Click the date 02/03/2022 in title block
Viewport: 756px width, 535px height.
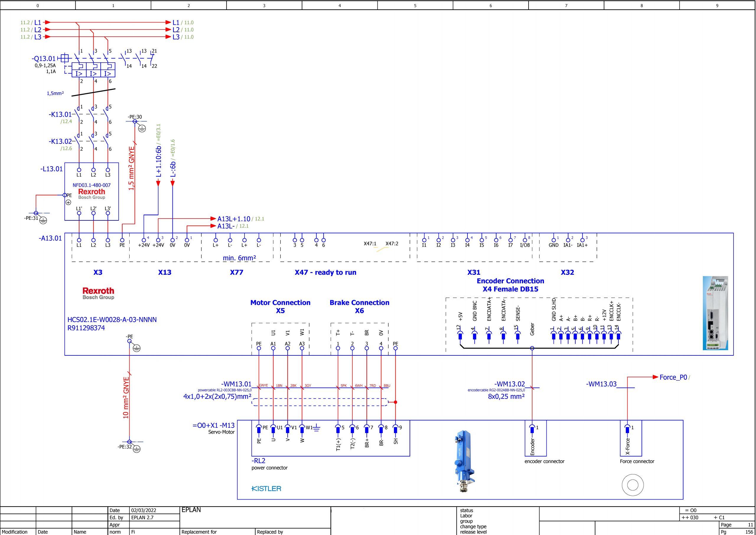[144, 510]
